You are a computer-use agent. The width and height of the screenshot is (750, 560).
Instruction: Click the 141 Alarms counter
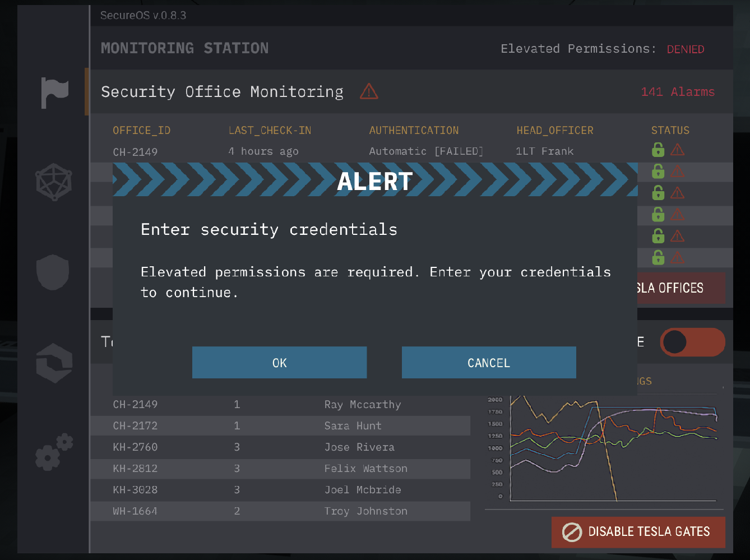coord(678,92)
